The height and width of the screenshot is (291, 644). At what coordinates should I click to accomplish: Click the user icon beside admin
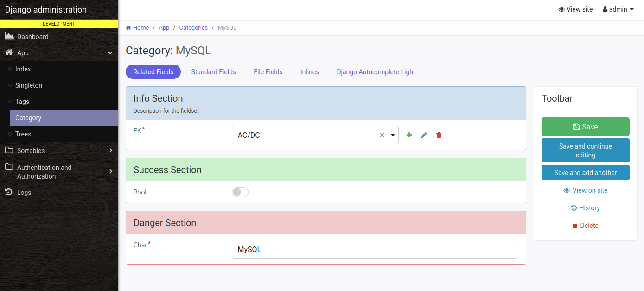pos(605,9)
